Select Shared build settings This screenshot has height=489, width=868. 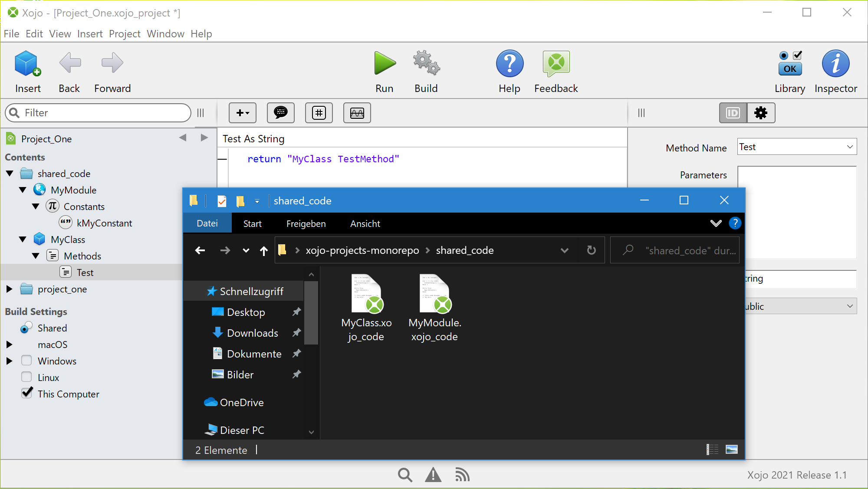(52, 328)
